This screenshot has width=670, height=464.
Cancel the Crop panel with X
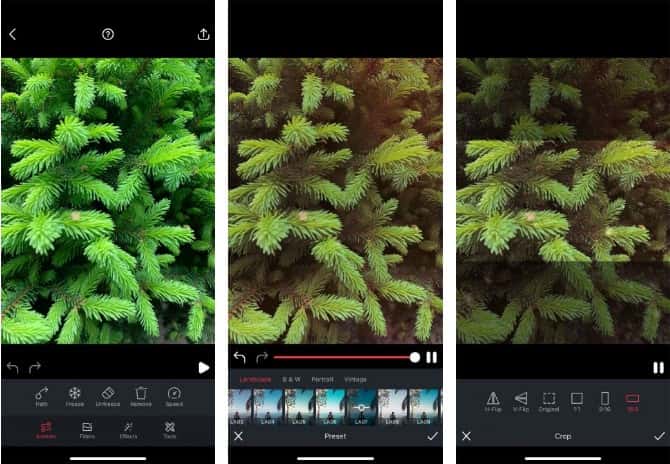(x=466, y=436)
